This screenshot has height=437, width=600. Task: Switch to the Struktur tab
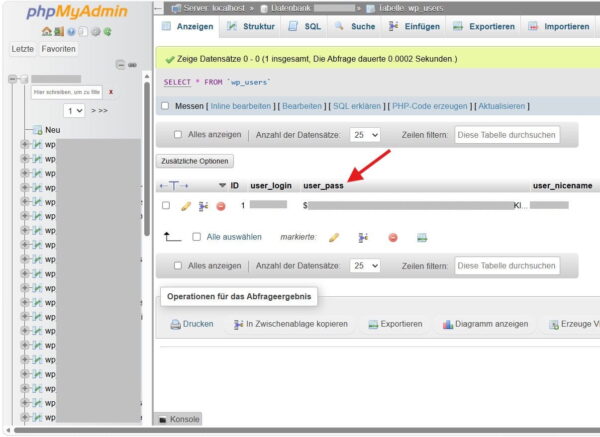[x=251, y=26]
